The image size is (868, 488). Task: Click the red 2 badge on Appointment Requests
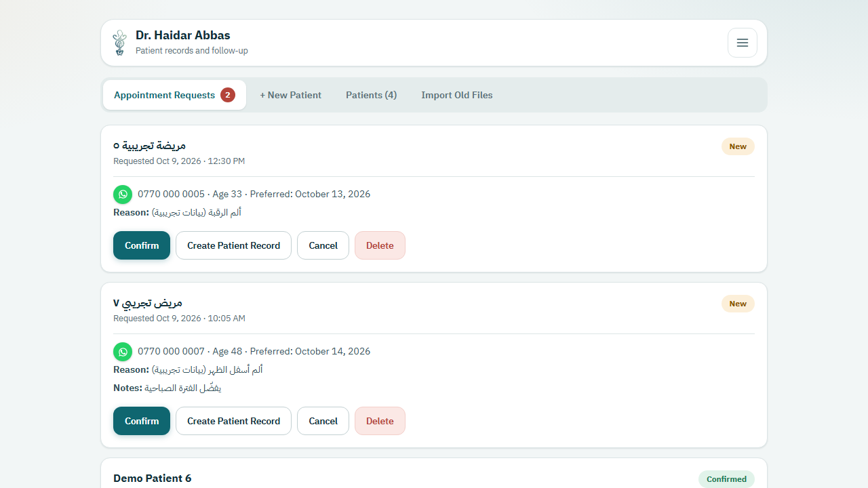(x=228, y=95)
